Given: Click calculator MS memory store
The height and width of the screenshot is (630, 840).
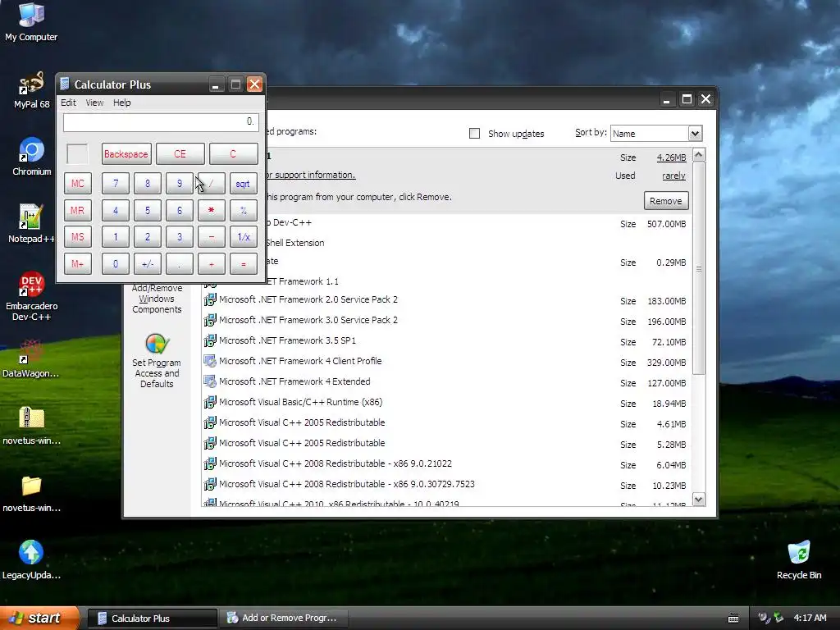Looking at the screenshot, I should tap(78, 237).
